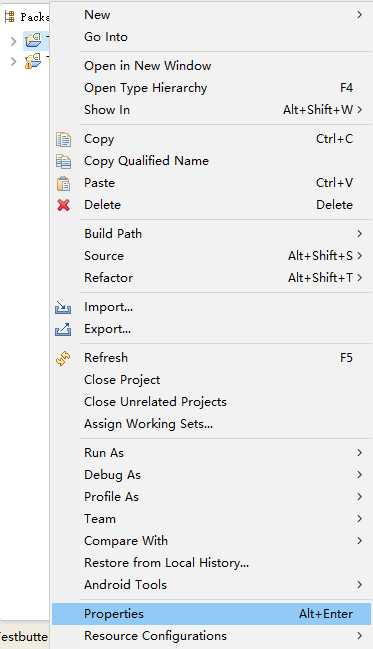Click the Export icon
This screenshot has width=373, height=649.
pyautogui.click(x=63, y=329)
